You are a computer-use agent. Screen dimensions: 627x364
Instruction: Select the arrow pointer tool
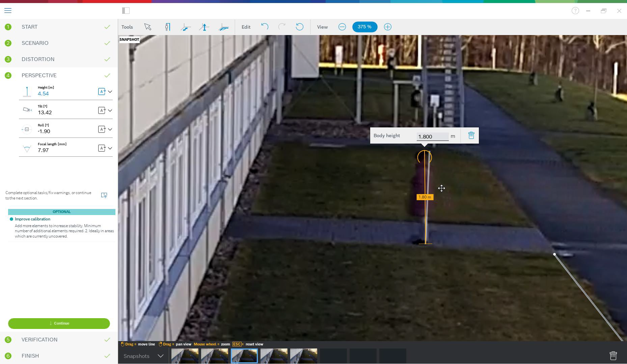click(x=147, y=27)
